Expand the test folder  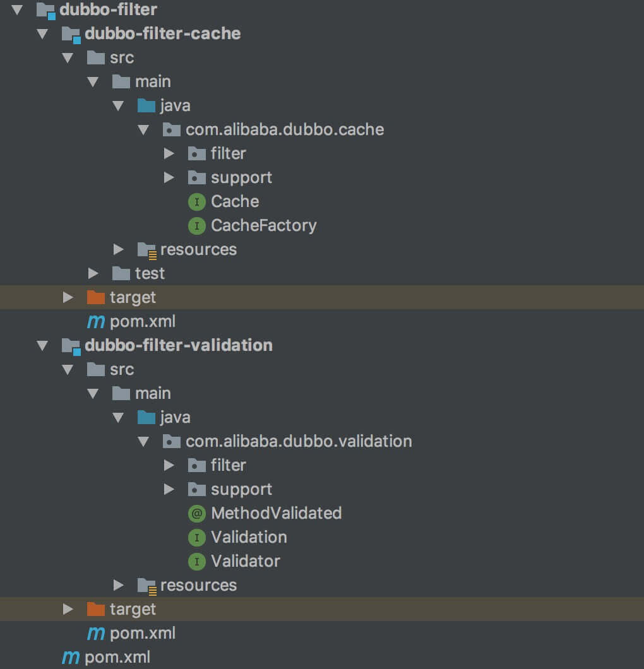(x=93, y=273)
